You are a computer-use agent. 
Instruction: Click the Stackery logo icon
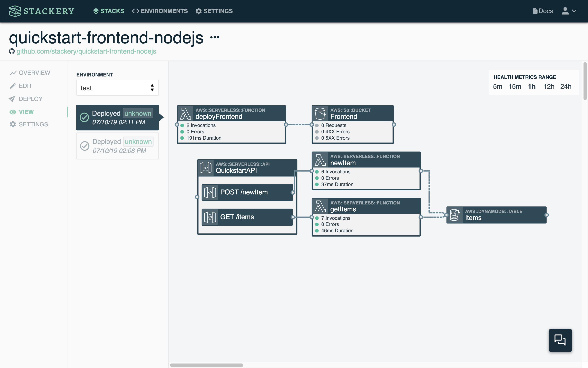(15, 11)
